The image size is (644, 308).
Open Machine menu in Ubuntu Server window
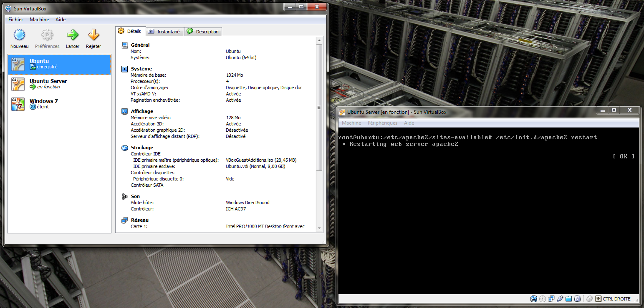[351, 123]
